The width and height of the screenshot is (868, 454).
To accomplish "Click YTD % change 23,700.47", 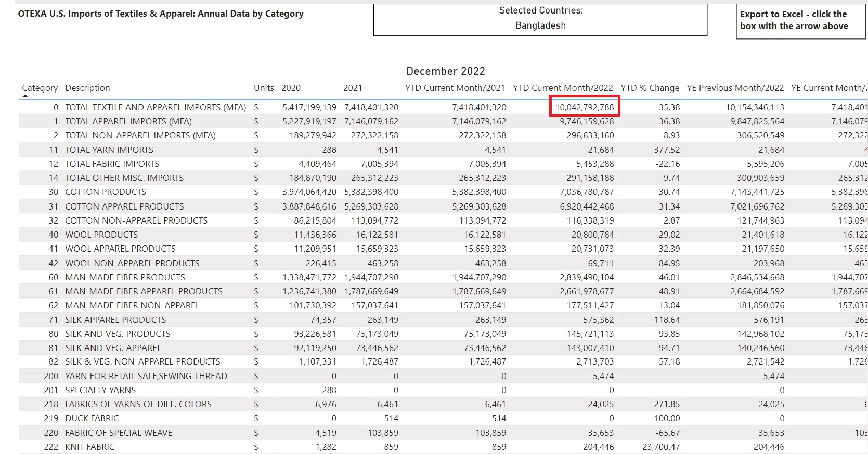I will pos(661,447).
